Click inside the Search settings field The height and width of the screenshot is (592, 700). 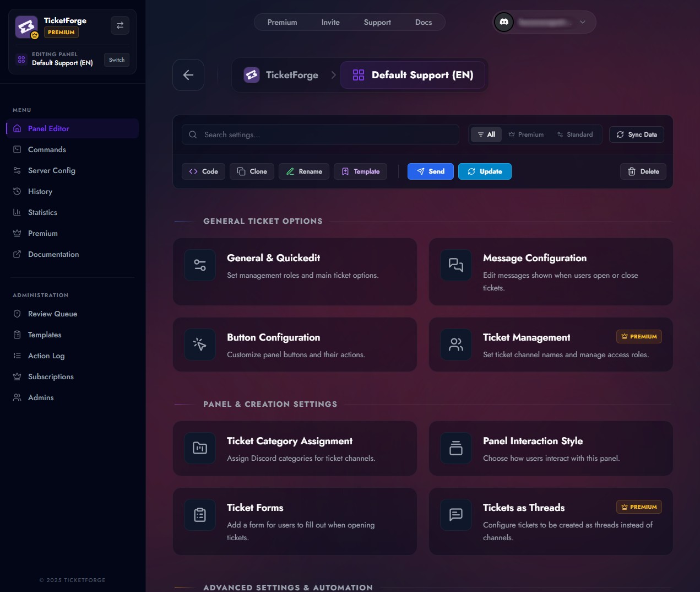(x=320, y=134)
